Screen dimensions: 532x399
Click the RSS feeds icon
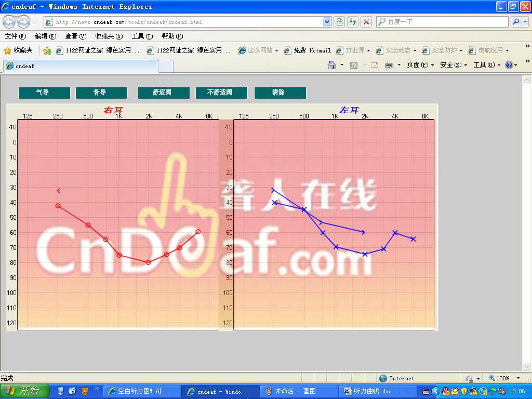(353, 65)
